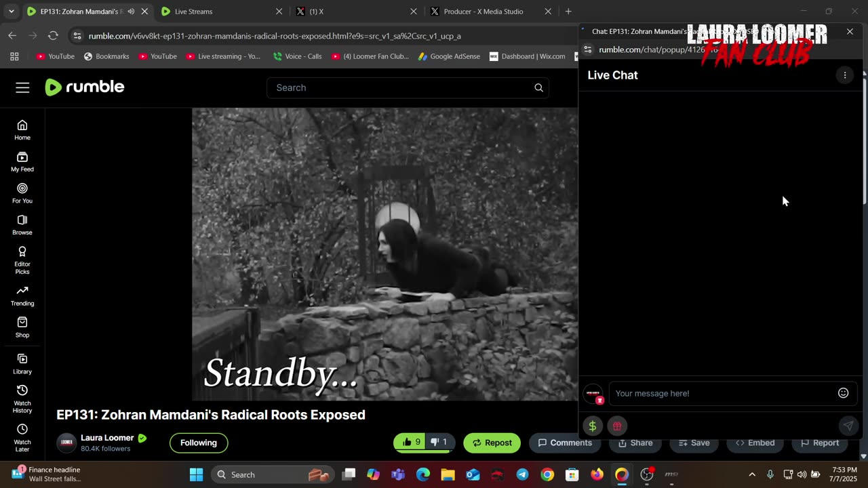Click the chat message input
The height and width of the screenshot is (488, 868).
point(722,393)
